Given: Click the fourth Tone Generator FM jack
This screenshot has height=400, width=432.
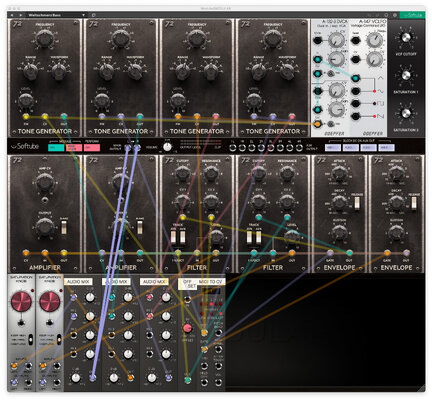Looking at the screenshot, I should coord(254,117).
